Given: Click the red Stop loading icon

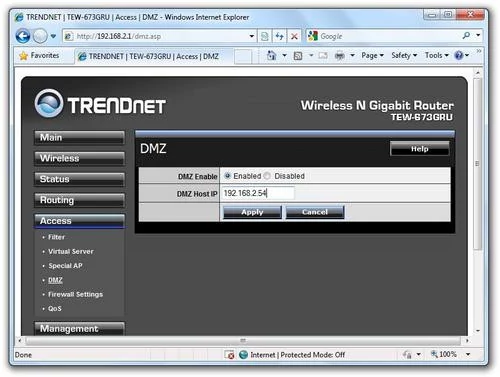Looking at the screenshot, I should point(294,36).
